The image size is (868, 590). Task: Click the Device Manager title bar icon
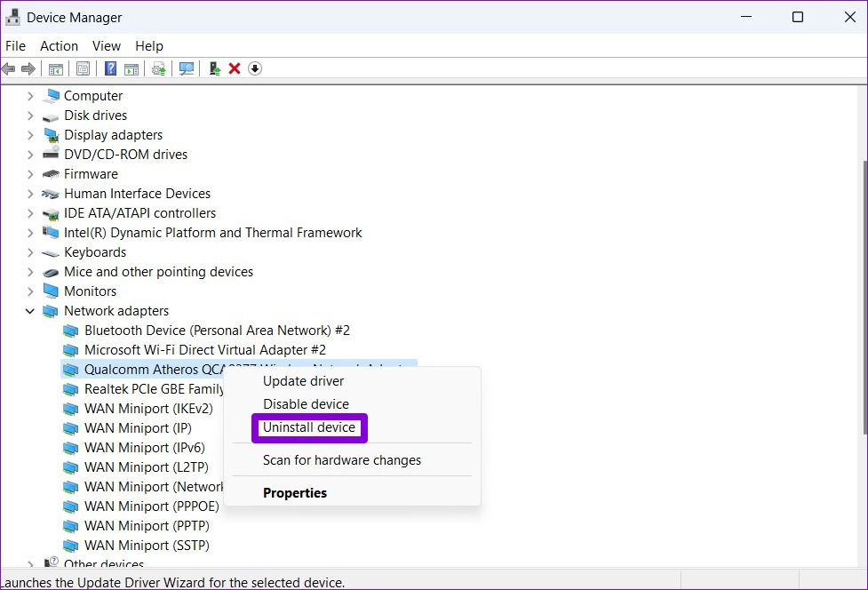click(12, 17)
